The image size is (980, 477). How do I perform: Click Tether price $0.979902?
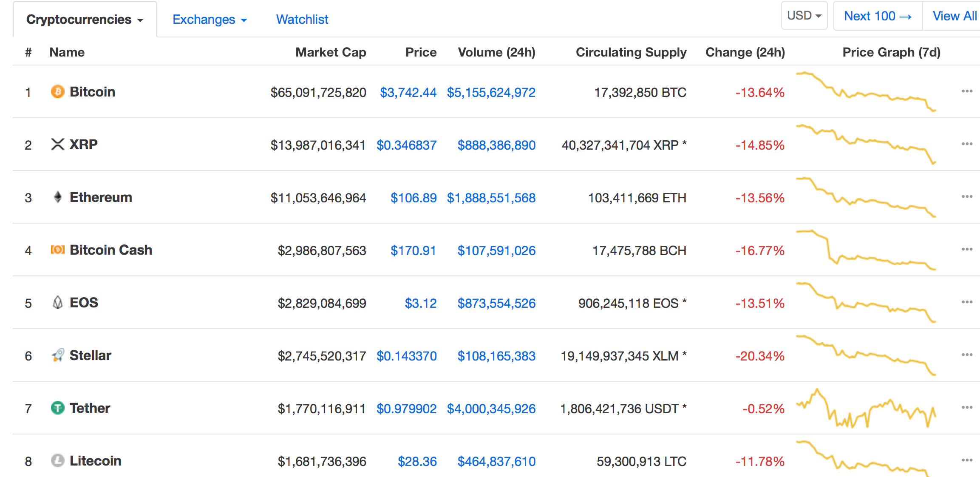click(406, 409)
